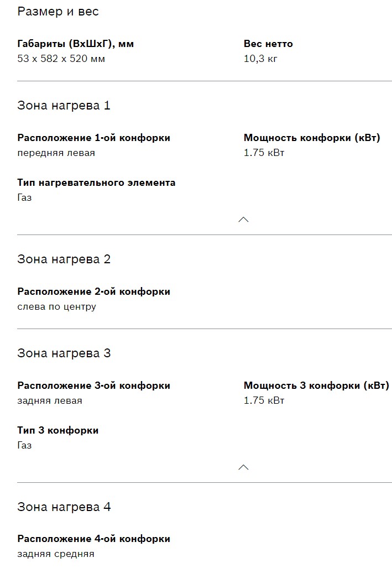Image resolution: width=392 pixels, height=568 pixels.
Task: Click the Габариты (ВхШхГ), мм label
Action: (x=76, y=44)
